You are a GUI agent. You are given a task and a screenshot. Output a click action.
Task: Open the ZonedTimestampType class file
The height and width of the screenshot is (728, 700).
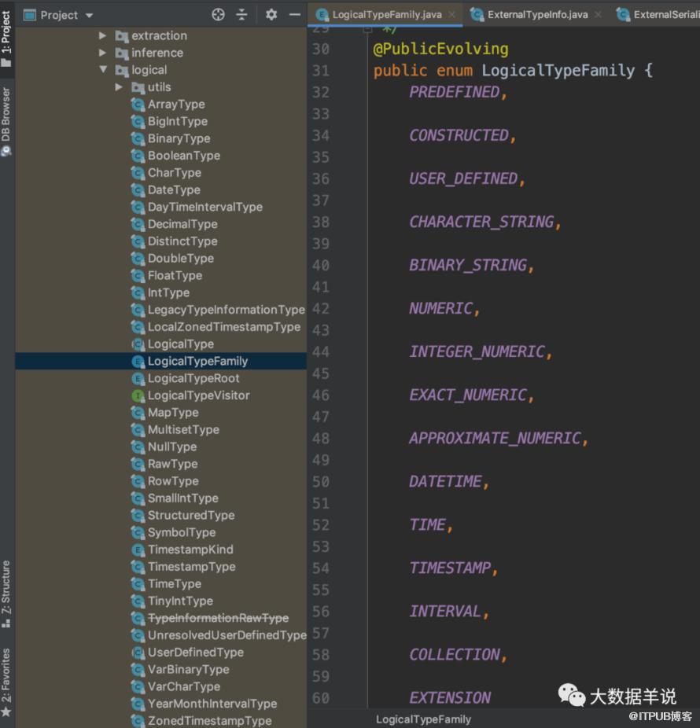[x=209, y=721]
